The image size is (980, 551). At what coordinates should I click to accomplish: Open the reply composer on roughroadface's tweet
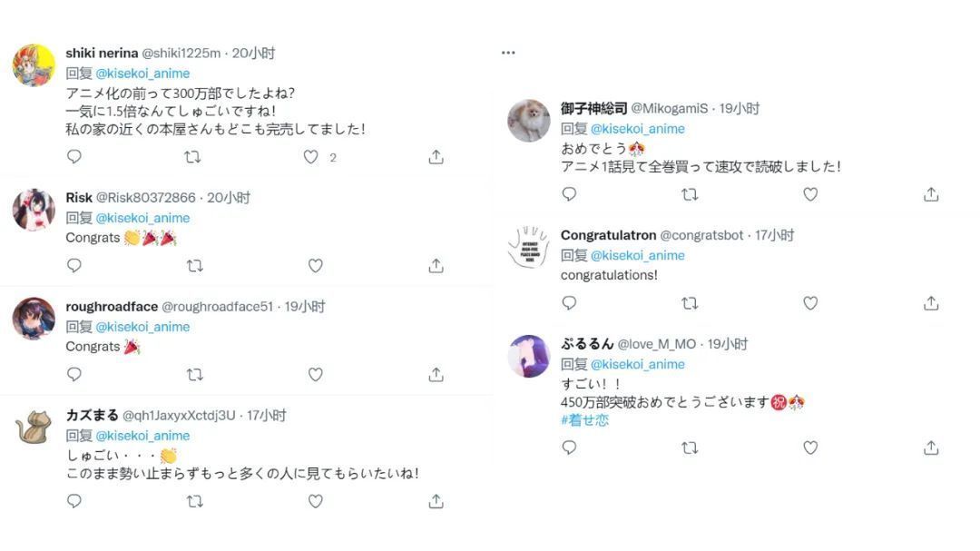tap(73, 374)
